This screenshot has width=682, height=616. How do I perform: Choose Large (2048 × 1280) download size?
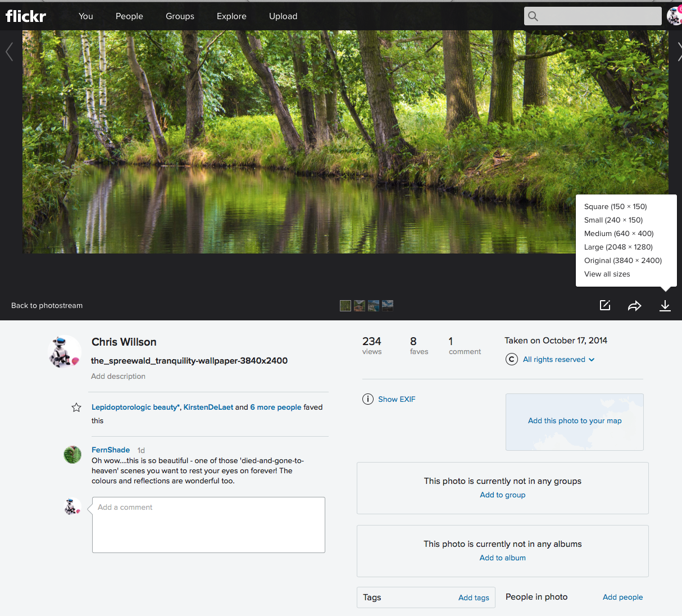pyautogui.click(x=618, y=247)
